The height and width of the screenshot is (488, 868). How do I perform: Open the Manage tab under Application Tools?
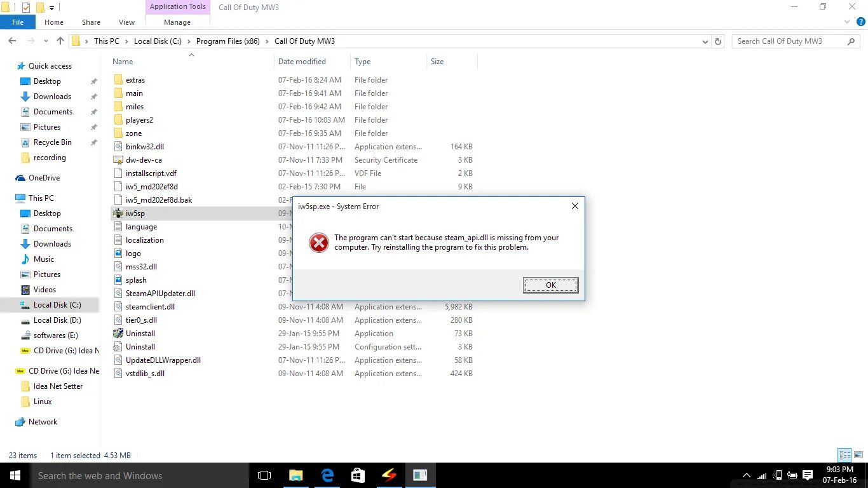[x=177, y=22]
